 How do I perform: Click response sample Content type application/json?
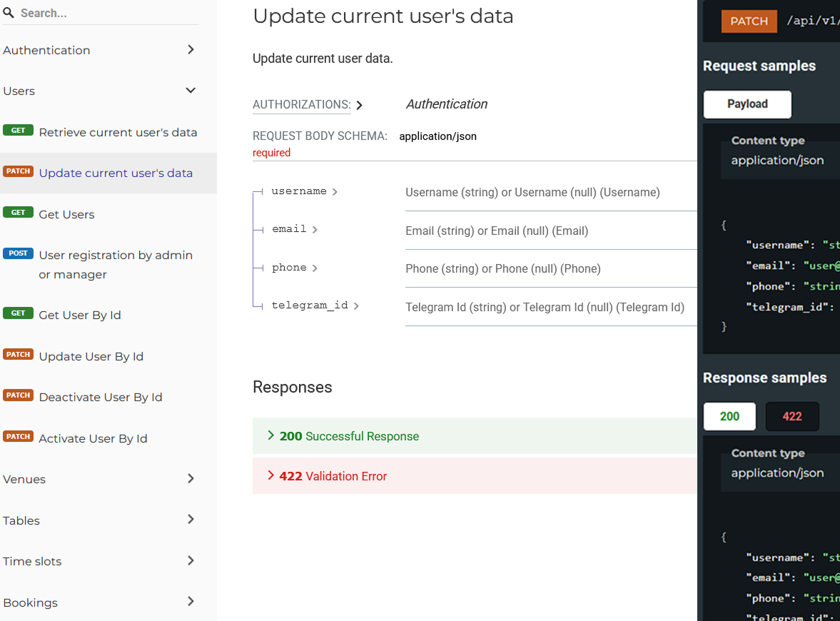coord(777,473)
